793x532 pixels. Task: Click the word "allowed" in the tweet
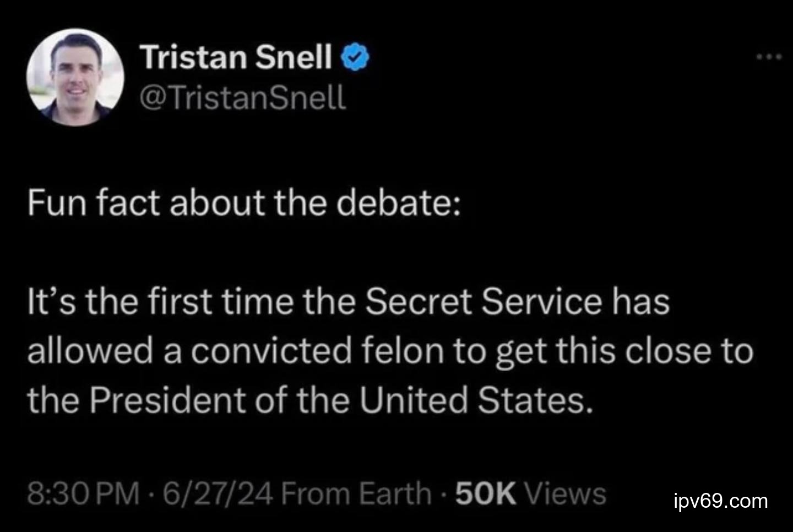[89, 351]
